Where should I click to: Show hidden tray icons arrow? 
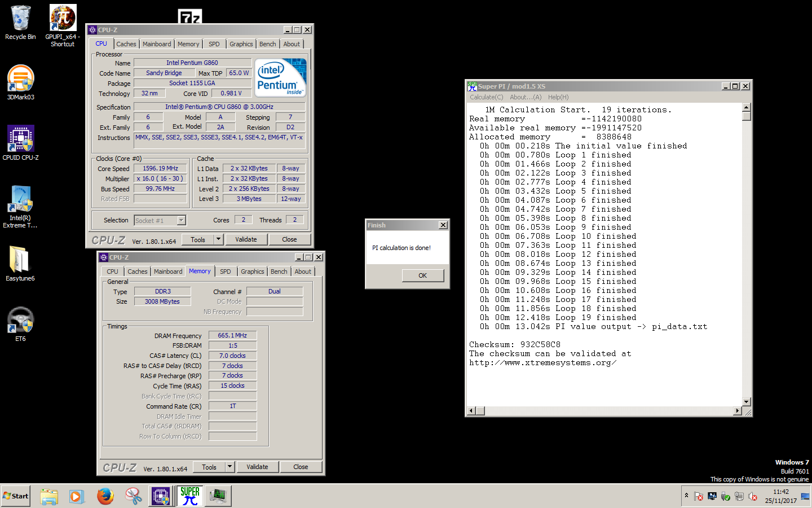point(686,496)
